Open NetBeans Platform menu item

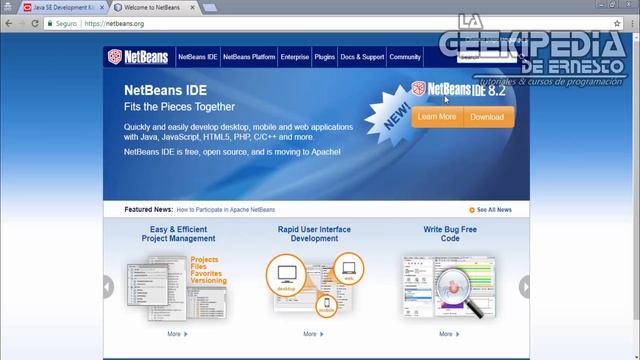[249, 57]
